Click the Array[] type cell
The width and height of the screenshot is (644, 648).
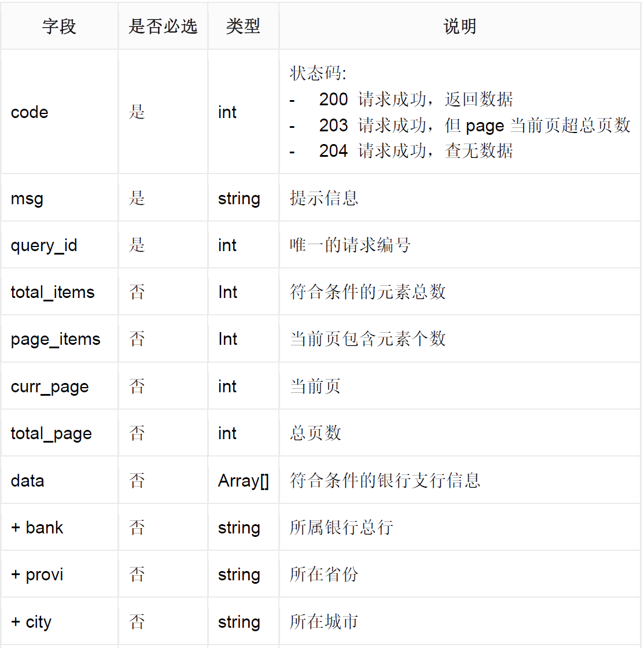(x=244, y=481)
